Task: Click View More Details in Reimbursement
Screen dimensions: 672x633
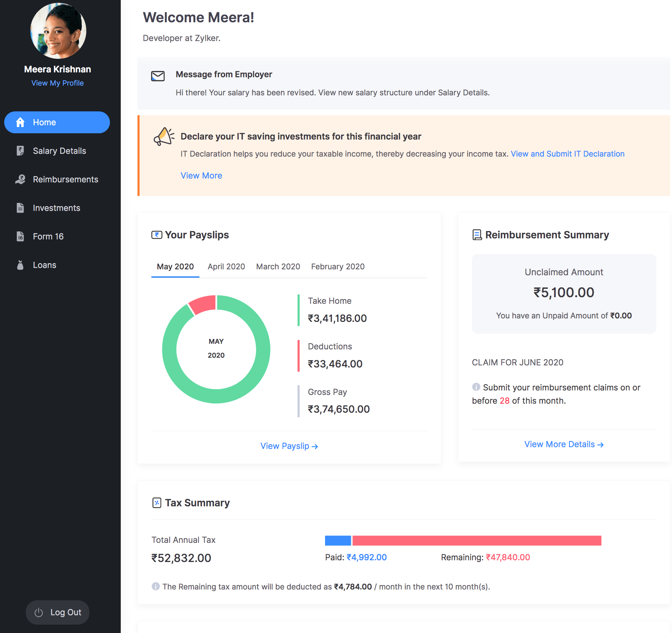Action: 564,444
